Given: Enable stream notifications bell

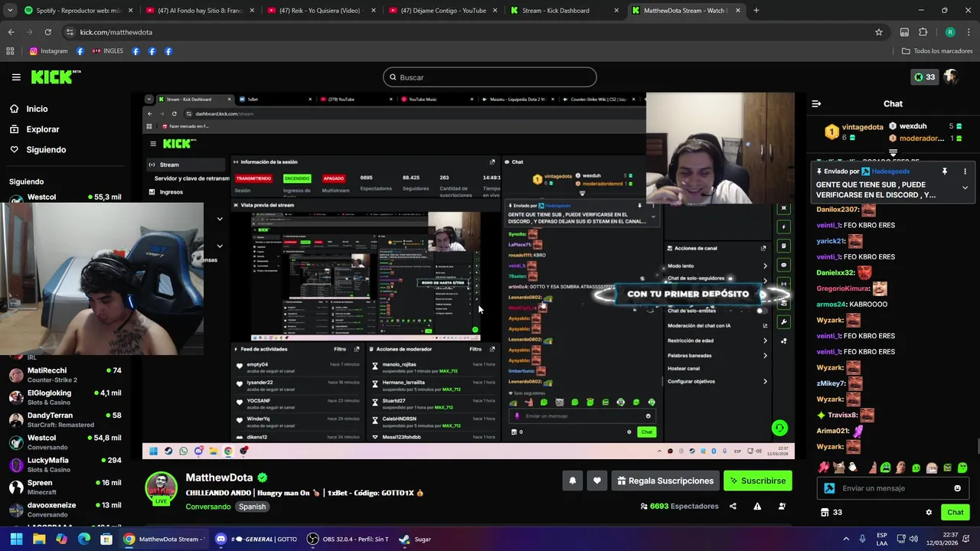Looking at the screenshot, I should coord(572,481).
